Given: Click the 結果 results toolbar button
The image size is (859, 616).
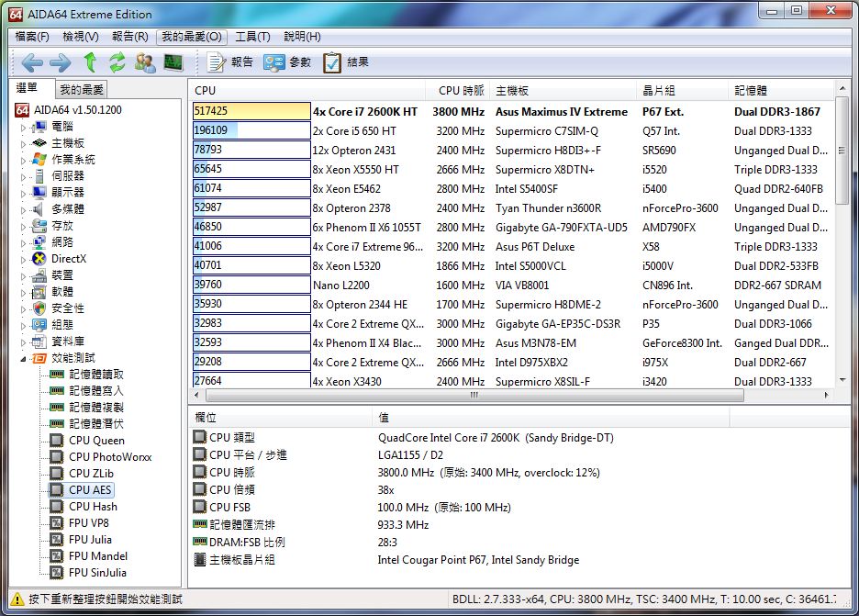Looking at the screenshot, I should click(346, 62).
